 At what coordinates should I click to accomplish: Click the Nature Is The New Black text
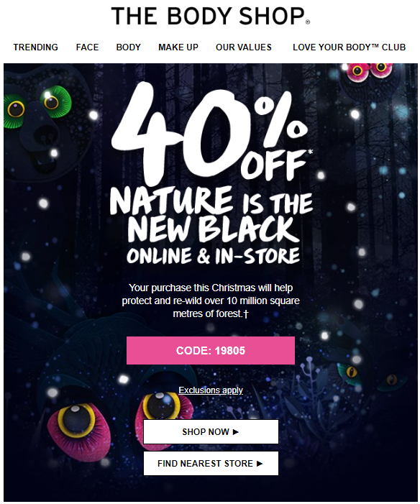click(211, 214)
